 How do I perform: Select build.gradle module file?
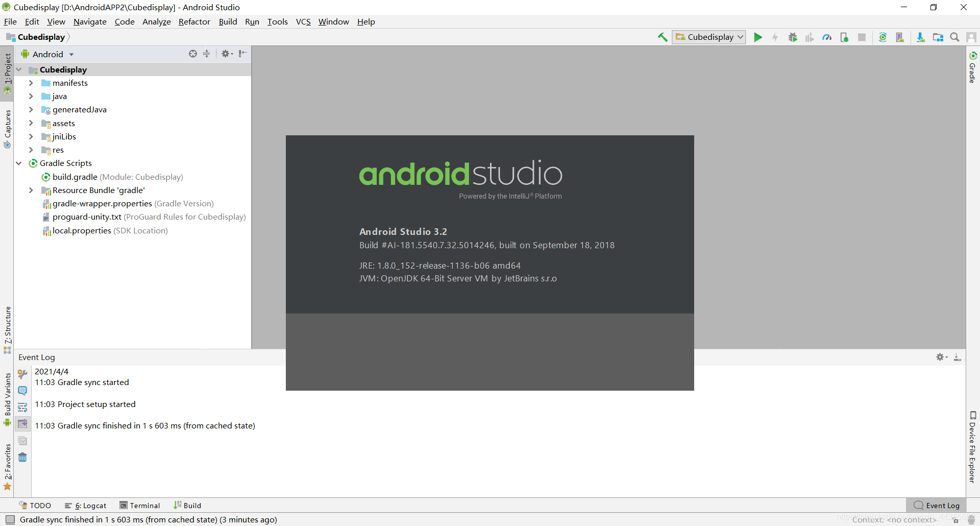click(x=112, y=177)
